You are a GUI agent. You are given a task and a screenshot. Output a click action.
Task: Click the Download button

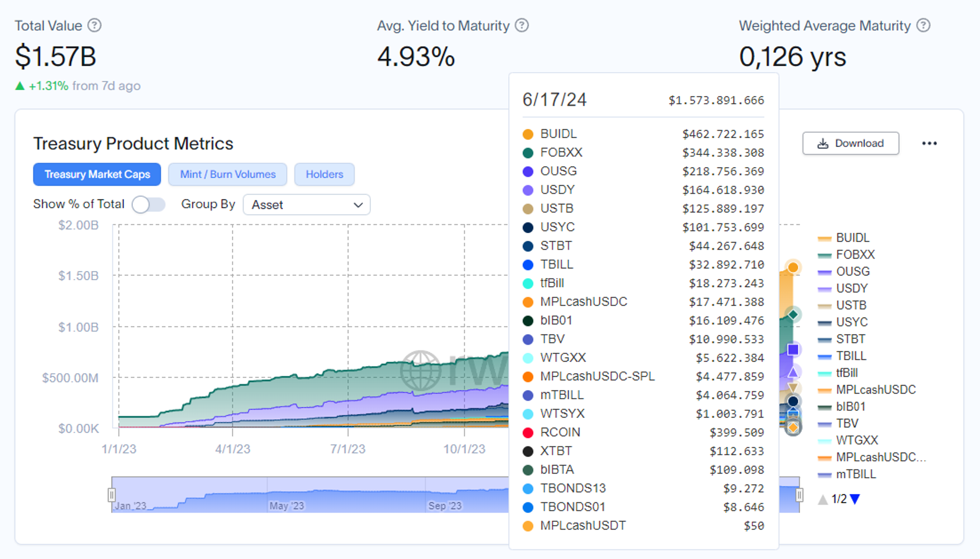tap(851, 143)
